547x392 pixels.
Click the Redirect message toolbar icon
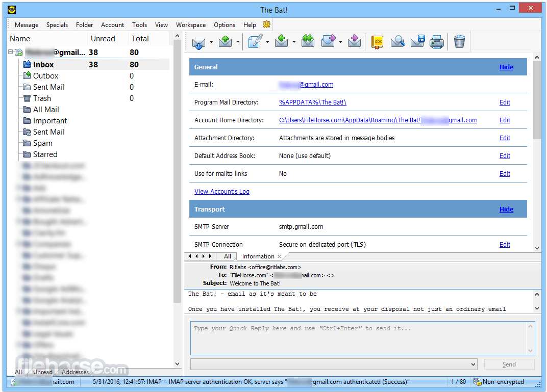(354, 41)
